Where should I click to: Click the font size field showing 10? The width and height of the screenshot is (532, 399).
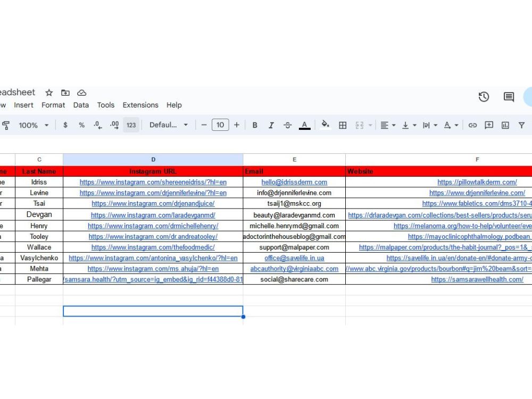[220, 125]
